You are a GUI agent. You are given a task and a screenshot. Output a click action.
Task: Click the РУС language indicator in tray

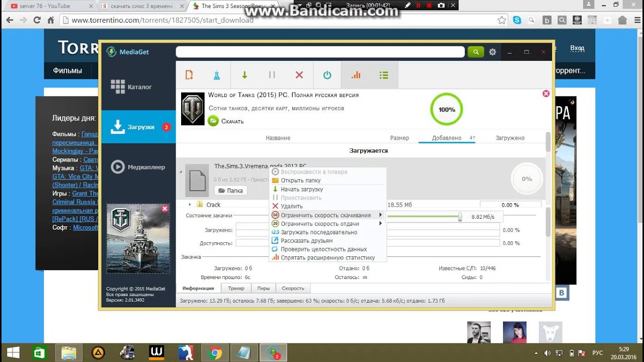597,353
